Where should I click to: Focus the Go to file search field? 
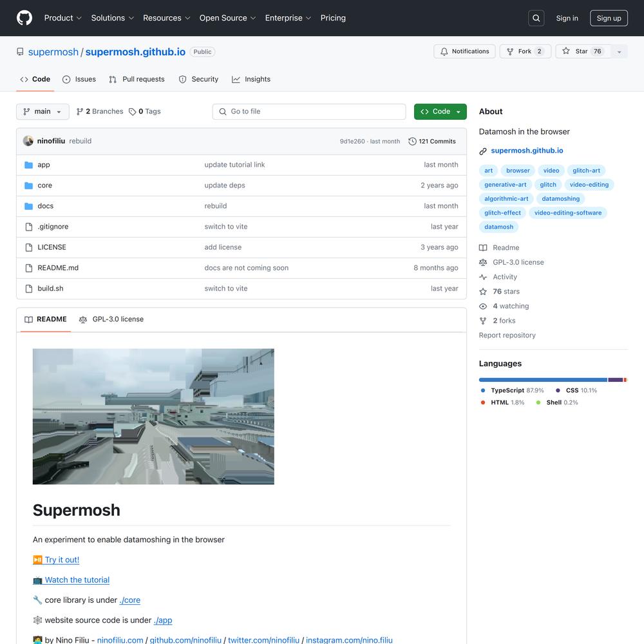[309, 111]
